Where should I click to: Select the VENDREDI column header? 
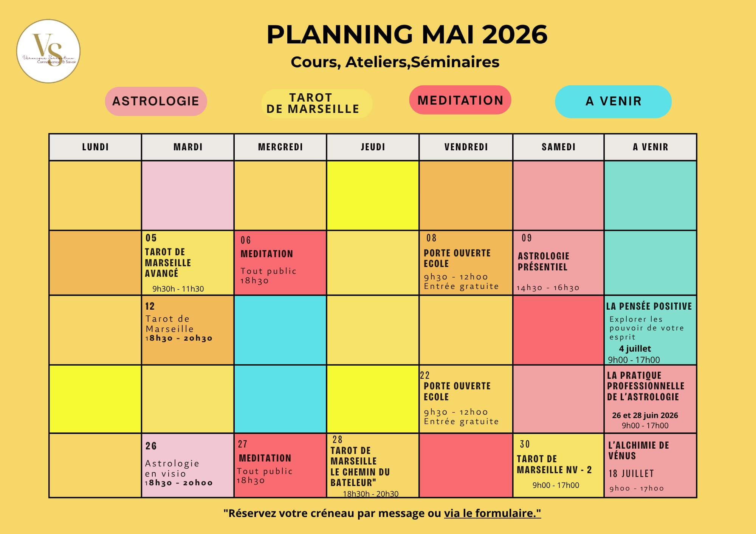[x=466, y=147]
